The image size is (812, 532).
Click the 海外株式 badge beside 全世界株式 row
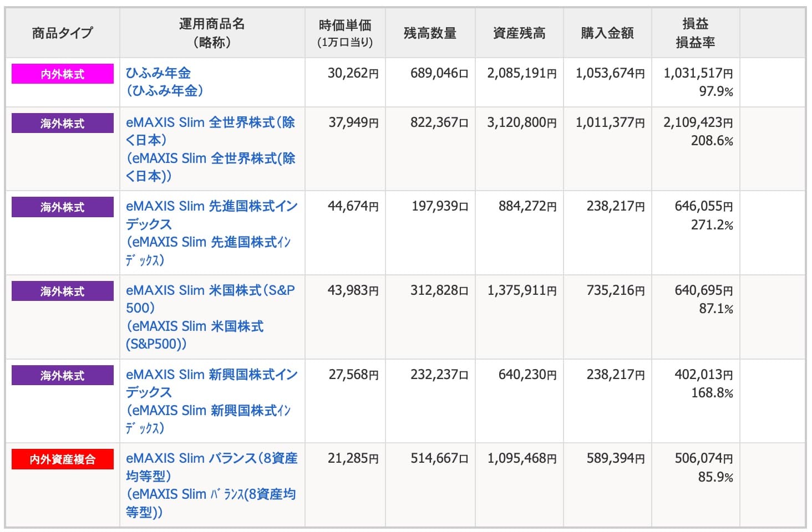point(63,123)
